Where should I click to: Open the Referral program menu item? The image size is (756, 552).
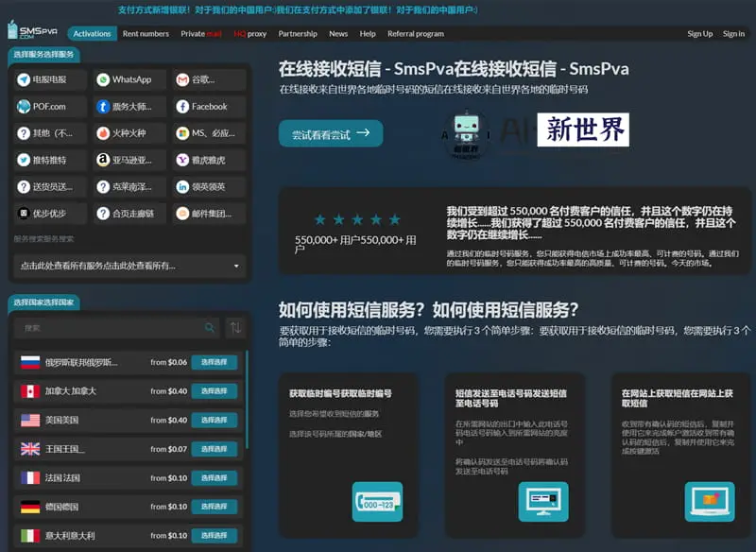(415, 34)
